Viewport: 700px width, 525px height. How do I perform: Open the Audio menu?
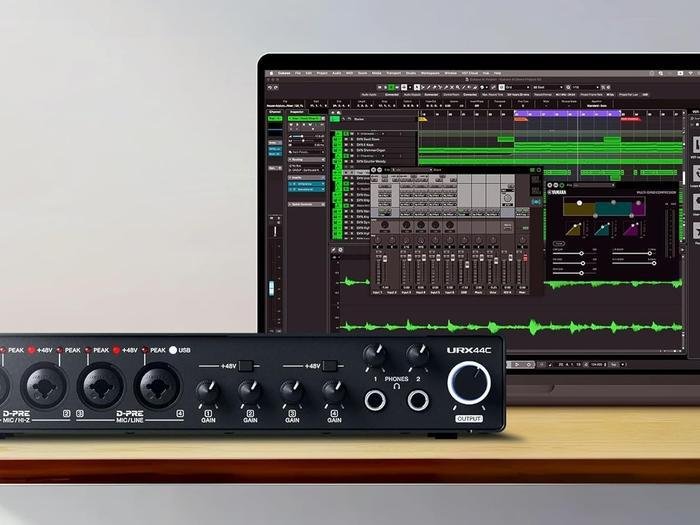pos(337,73)
